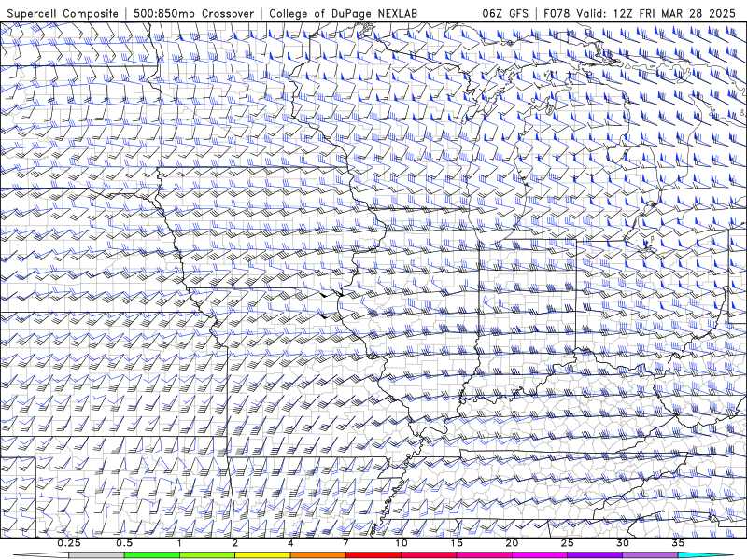Click the "F078" forecast hour label
This screenshot has height=560, width=747.
pyautogui.click(x=557, y=13)
